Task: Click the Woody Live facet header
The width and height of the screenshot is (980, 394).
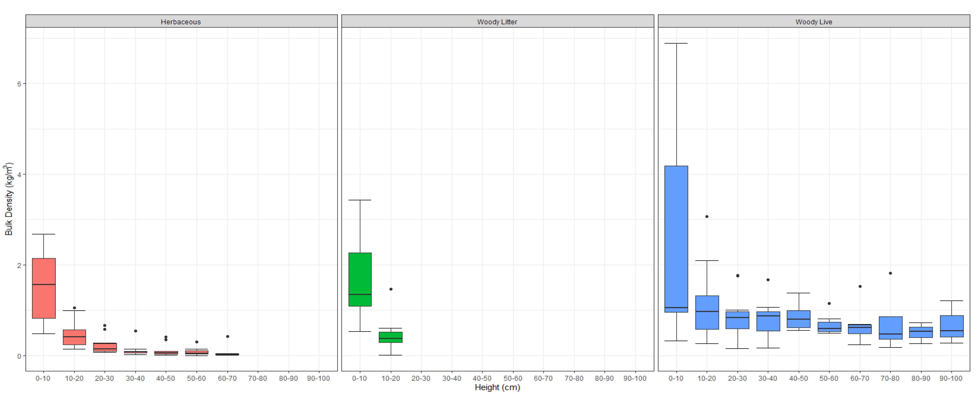Action: click(x=814, y=22)
